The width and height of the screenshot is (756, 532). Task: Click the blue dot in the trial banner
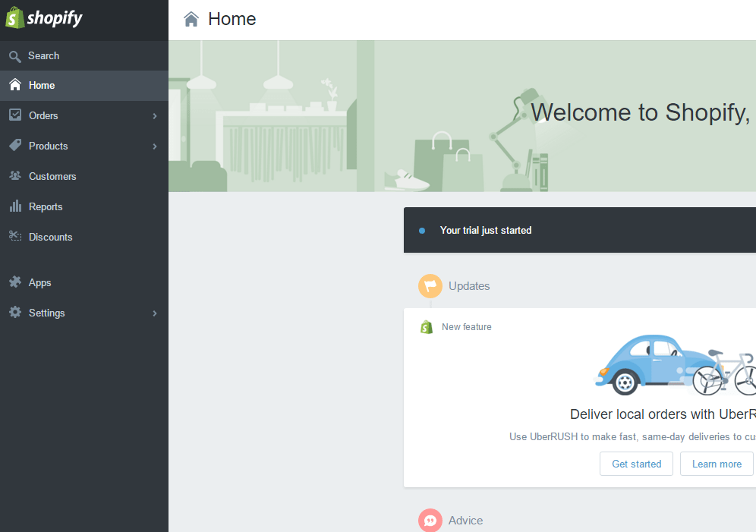click(422, 231)
